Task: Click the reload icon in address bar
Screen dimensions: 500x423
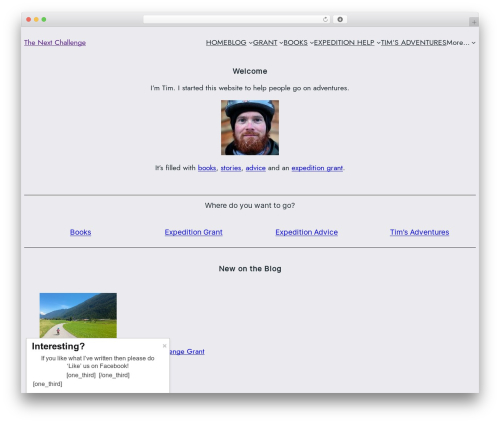Action: tap(325, 20)
